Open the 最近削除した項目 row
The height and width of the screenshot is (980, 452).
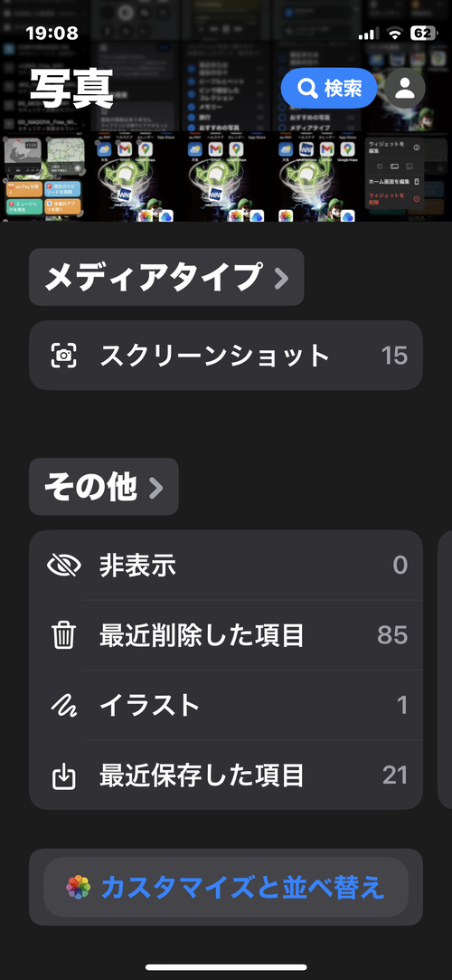(x=226, y=635)
